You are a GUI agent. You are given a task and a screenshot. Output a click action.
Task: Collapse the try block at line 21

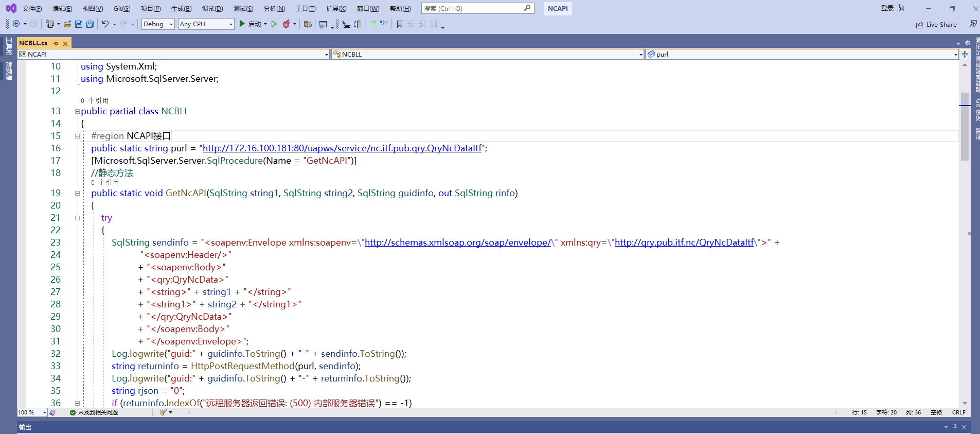click(x=77, y=218)
